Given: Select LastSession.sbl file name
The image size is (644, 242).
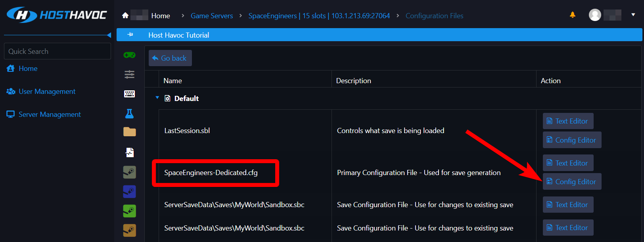Looking at the screenshot, I should (187, 131).
